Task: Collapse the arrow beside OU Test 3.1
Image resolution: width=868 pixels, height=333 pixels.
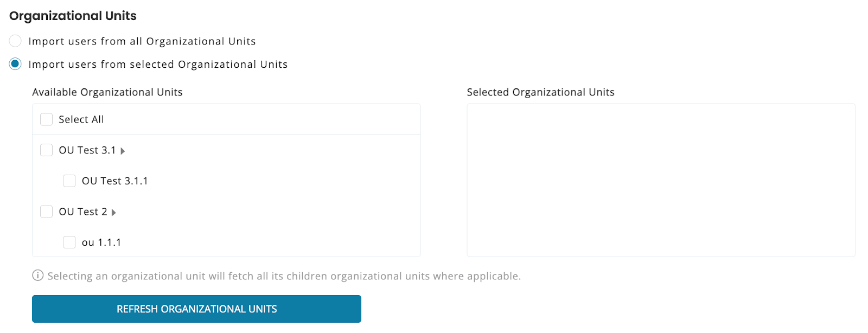Action: (x=123, y=151)
